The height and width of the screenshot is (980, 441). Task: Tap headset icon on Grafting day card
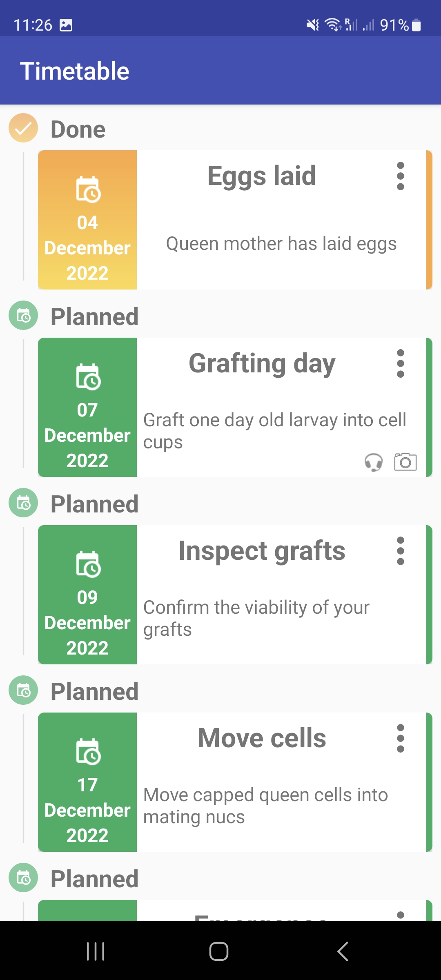(x=373, y=462)
